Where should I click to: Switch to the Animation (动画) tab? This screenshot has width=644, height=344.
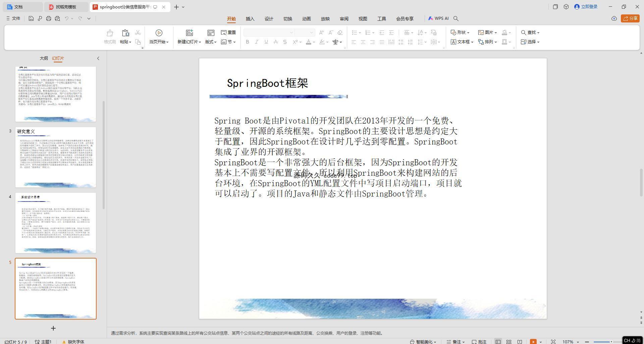(307, 19)
